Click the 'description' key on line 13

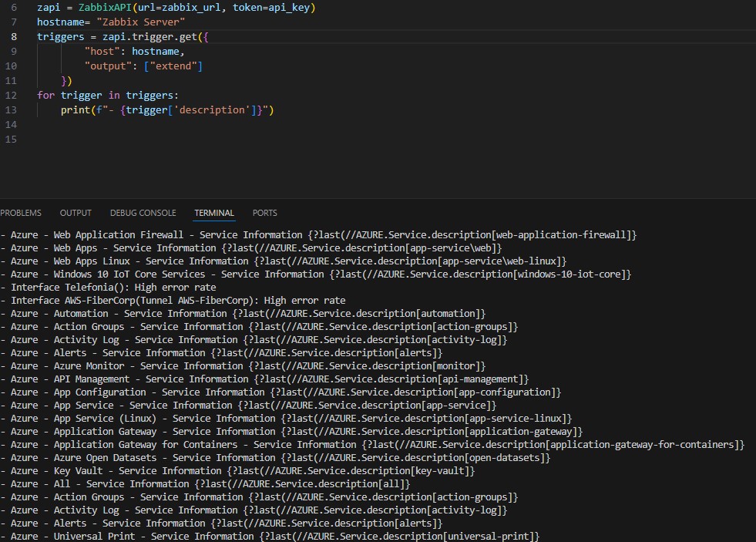[x=212, y=110]
